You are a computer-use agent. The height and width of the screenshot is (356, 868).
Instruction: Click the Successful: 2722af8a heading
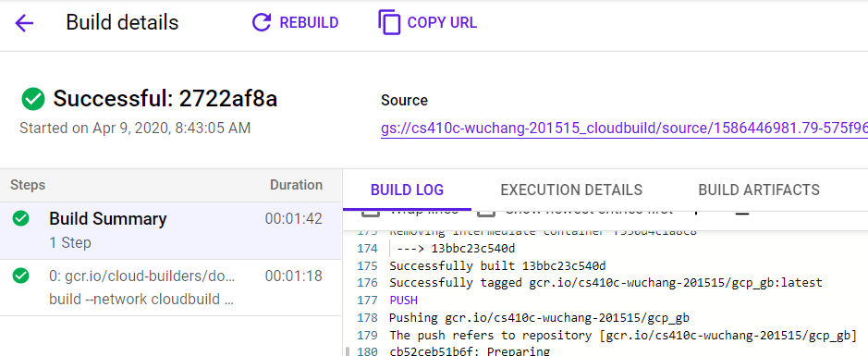[165, 100]
